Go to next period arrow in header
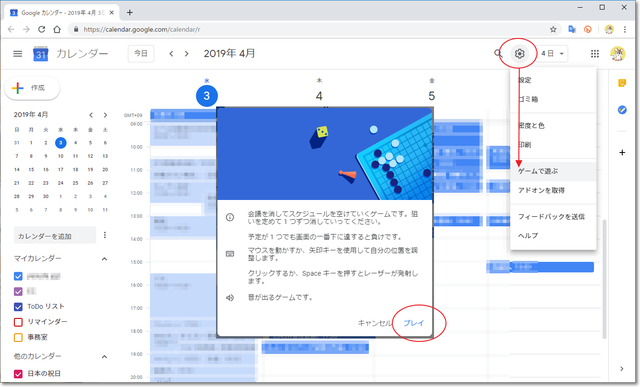This screenshot has width=640, height=387. tap(187, 53)
